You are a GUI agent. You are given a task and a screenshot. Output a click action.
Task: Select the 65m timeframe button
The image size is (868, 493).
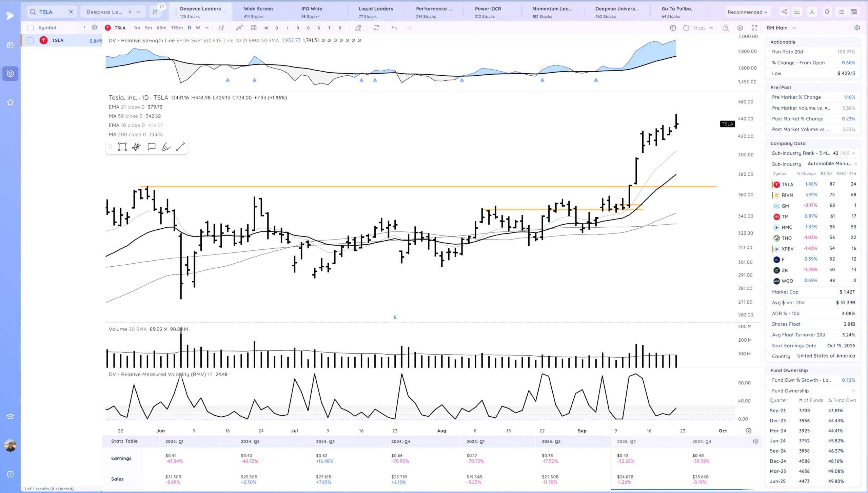(x=161, y=28)
